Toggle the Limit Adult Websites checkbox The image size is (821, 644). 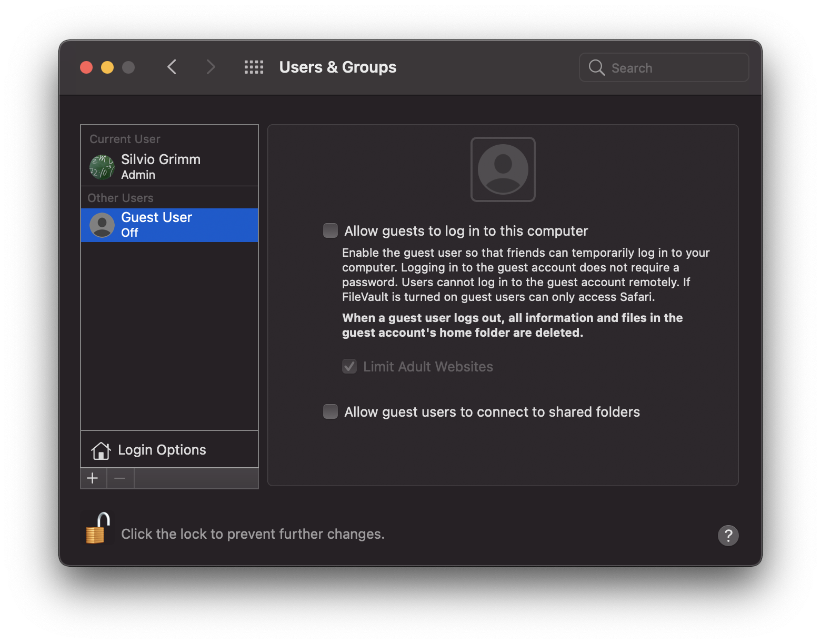349,367
